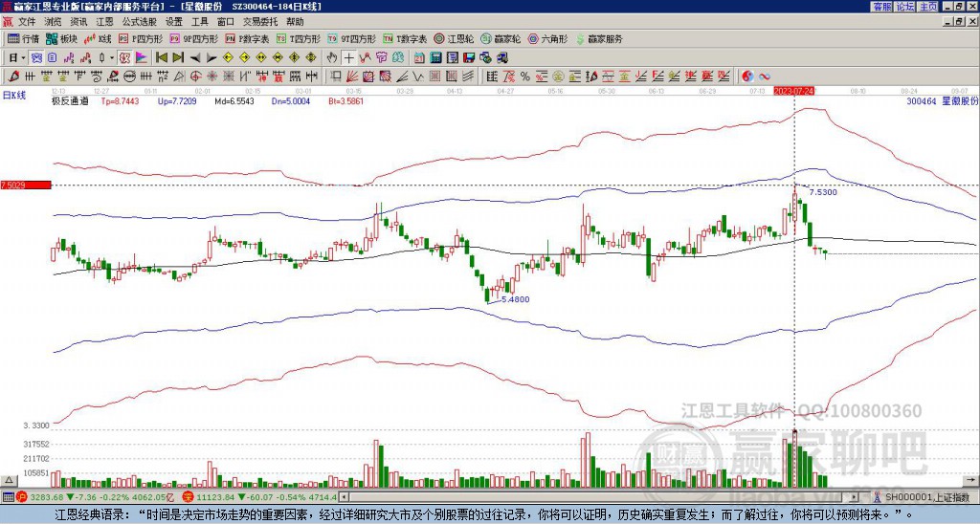Click the 7.5029 red price marker
The image size is (980, 524).
point(26,185)
